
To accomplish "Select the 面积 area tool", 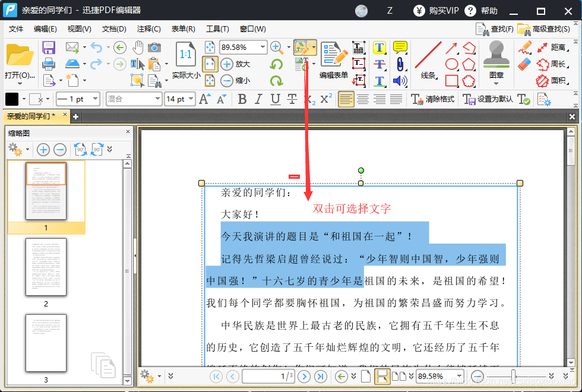I will (x=552, y=81).
